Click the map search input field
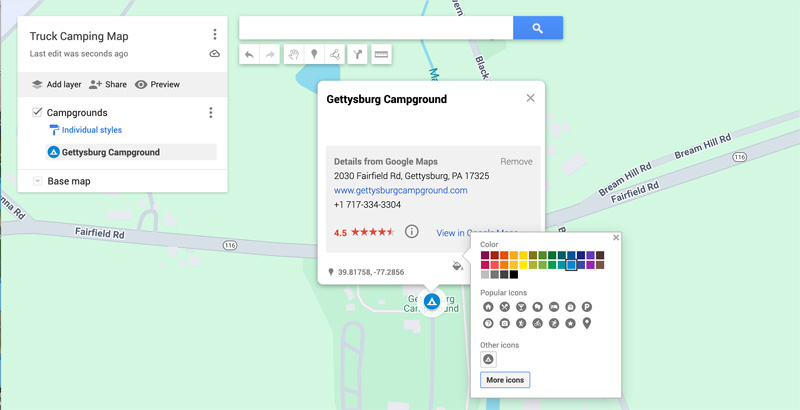The height and width of the screenshot is (410, 800). (376, 28)
